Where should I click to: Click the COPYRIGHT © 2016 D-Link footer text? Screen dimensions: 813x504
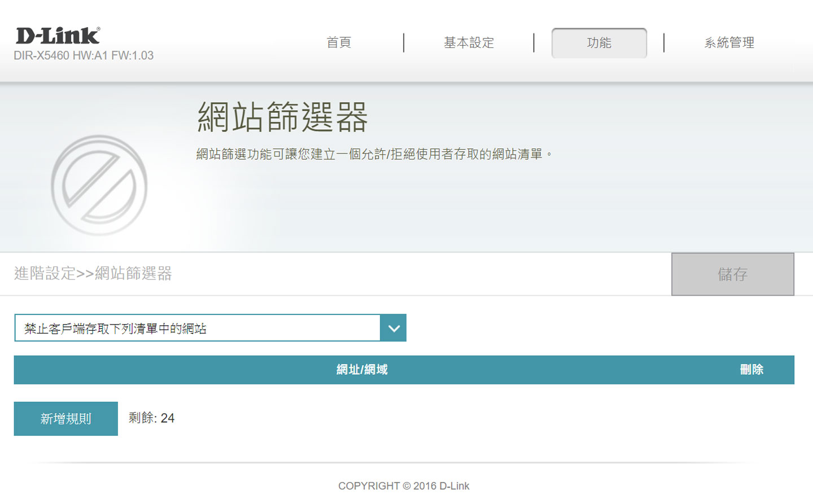pos(403,485)
